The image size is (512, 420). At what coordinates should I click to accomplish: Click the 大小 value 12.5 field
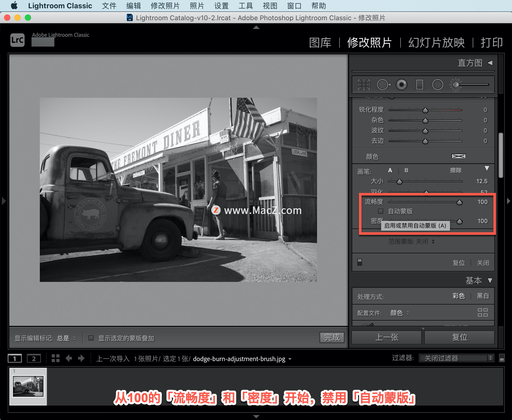point(482,181)
